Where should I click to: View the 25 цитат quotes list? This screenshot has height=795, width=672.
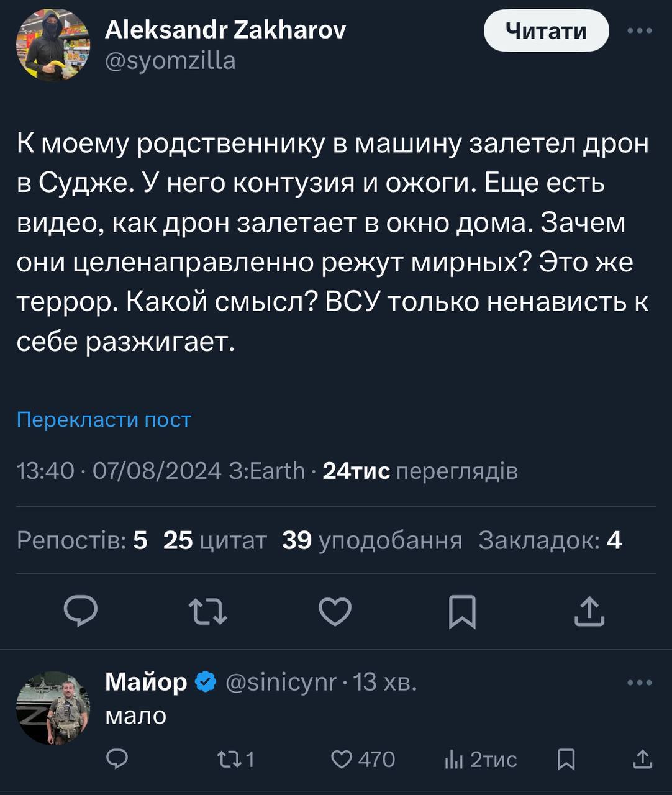(x=215, y=540)
